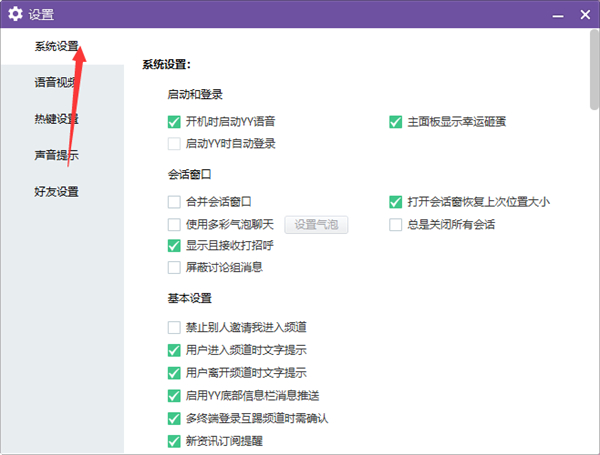Image resolution: width=600 pixels, height=455 pixels.
Task: Uncheck 开机时启动YY语音
Action: click(x=175, y=122)
